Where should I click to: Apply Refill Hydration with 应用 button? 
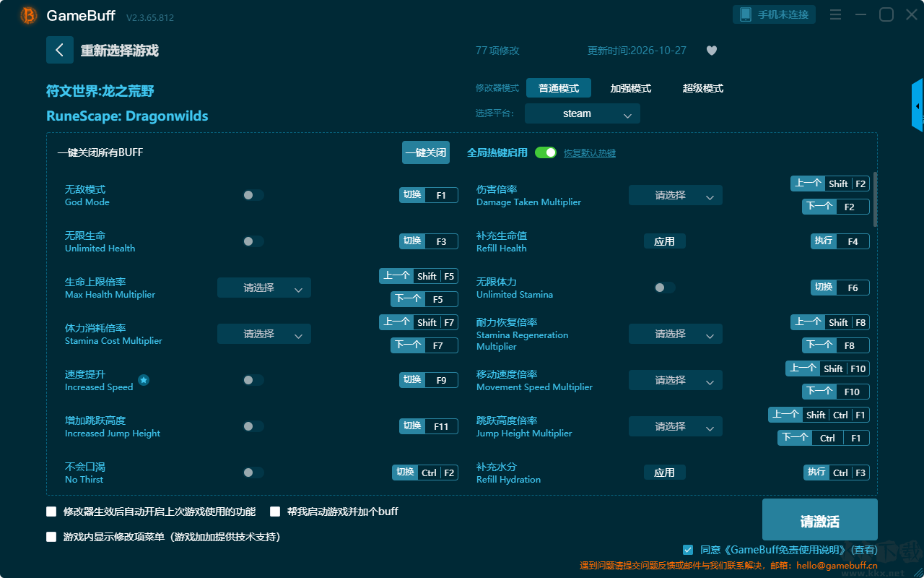[x=665, y=473]
